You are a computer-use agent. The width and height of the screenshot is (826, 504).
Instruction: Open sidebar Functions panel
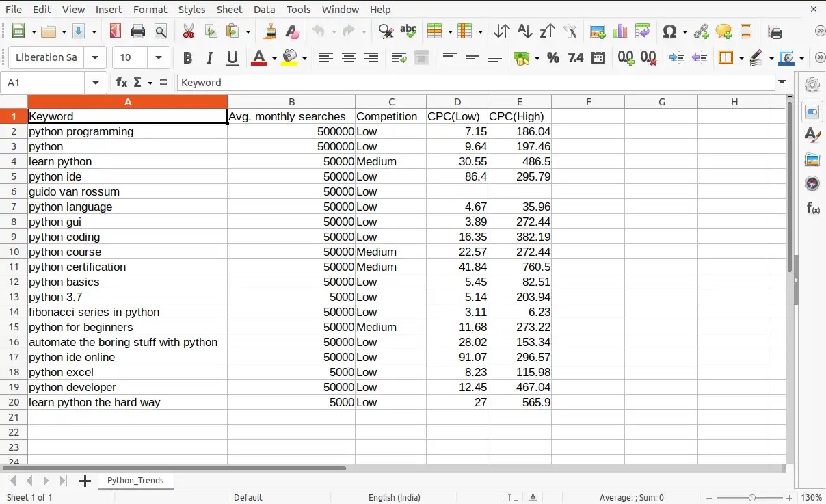tap(812, 208)
